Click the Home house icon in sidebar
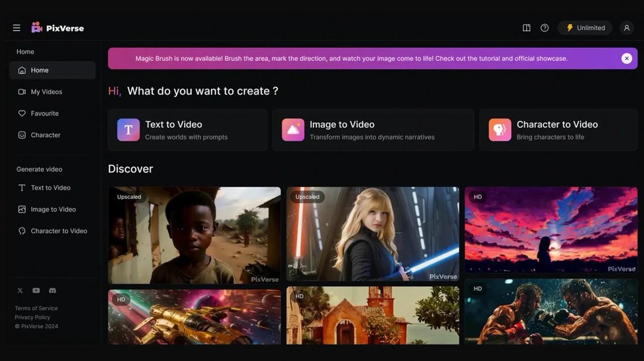Screen dimensions: 644x361 pos(22,70)
